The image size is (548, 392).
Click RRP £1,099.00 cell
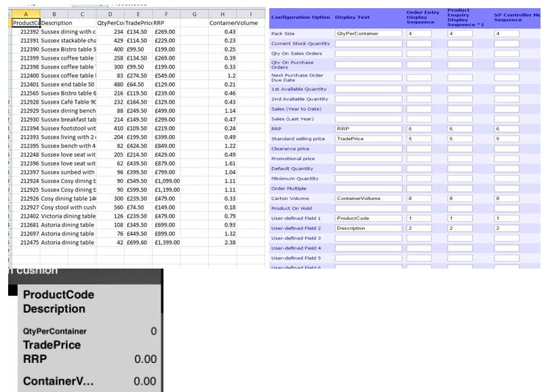point(166,181)
